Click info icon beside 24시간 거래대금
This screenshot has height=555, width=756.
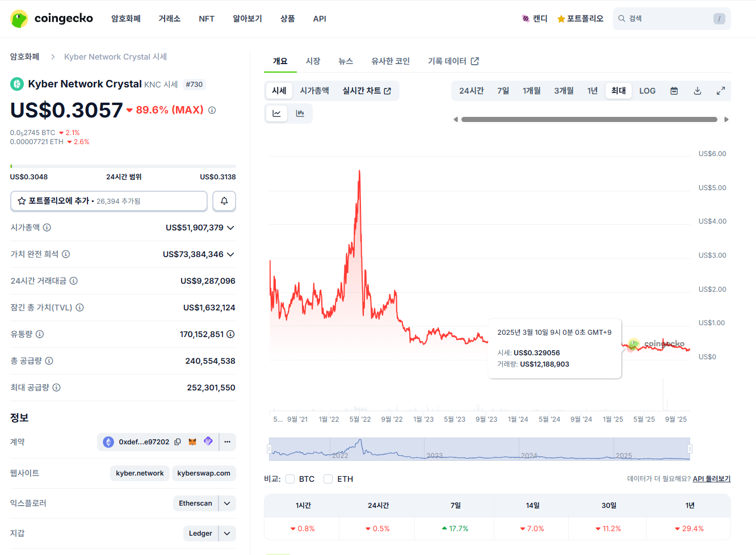[74, 281]
